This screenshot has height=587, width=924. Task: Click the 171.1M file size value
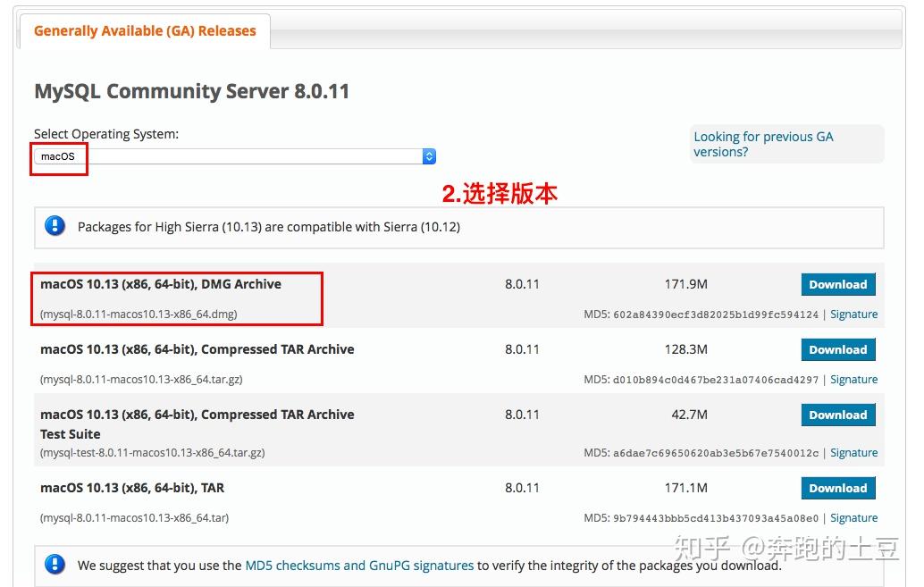(x=686, y=488)
